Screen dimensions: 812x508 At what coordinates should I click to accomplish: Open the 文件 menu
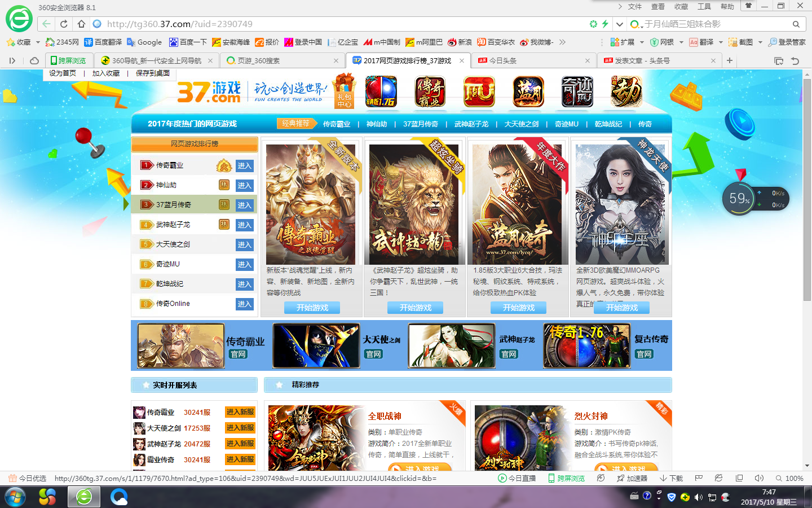click(635, 7)
